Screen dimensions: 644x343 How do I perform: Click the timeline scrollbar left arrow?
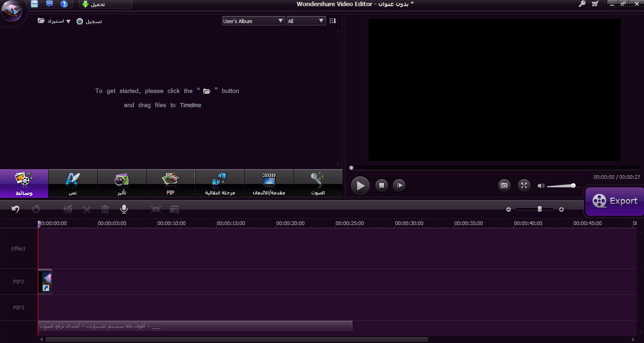[42, 339]
